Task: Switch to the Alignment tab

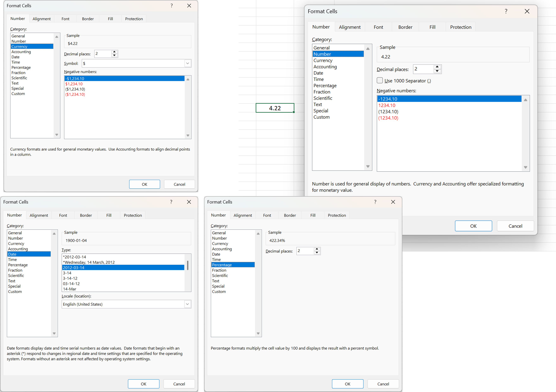Action: [x=41, y=18]
